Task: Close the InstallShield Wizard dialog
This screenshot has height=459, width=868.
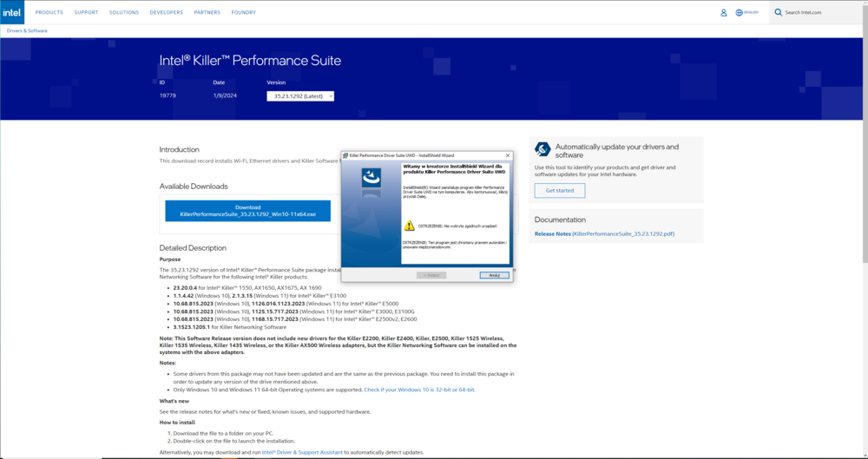Action: point(508,155)
